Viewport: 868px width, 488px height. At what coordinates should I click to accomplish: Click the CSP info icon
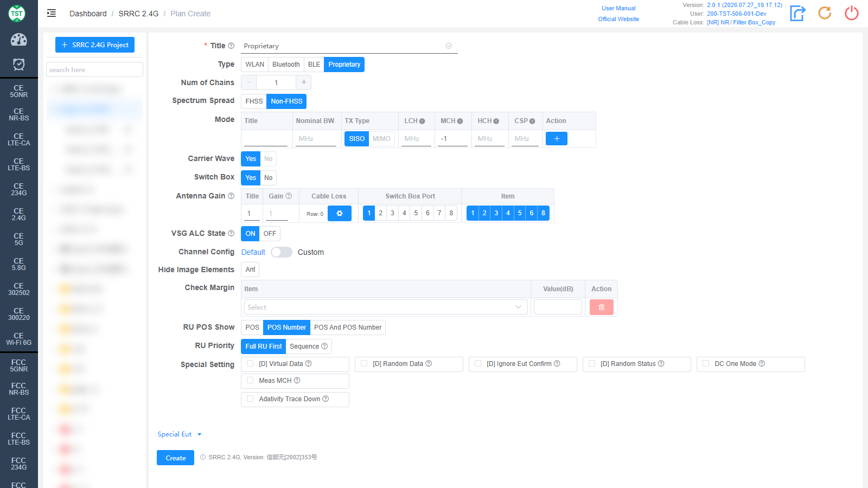pyautogui.click(x=532, y=121)
